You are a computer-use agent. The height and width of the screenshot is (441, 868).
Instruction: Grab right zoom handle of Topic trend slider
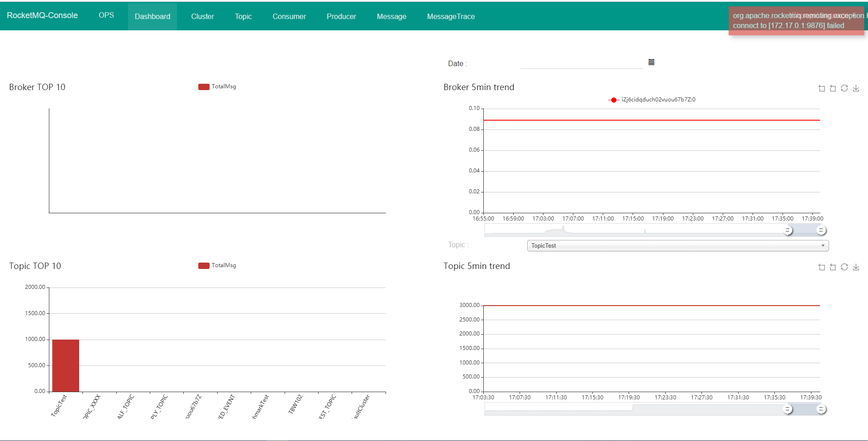821,409
